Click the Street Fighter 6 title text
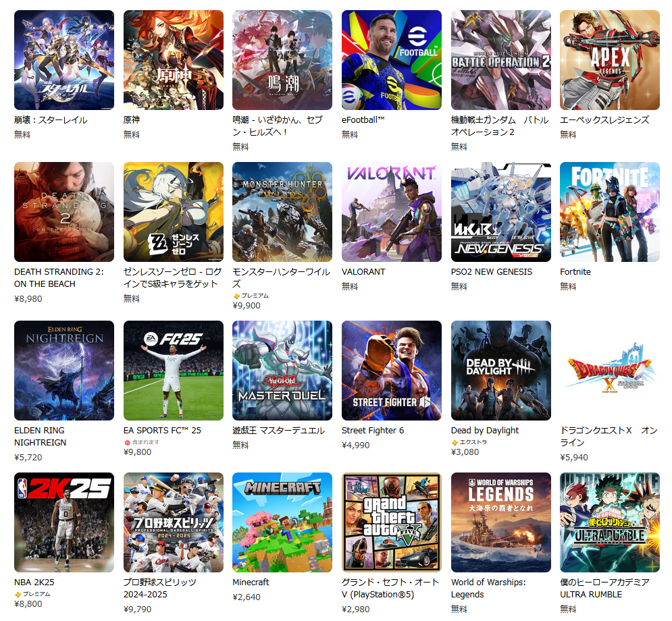Image resolution: width=672 pixels, height=621 pixels. click(x=373, y=431)
